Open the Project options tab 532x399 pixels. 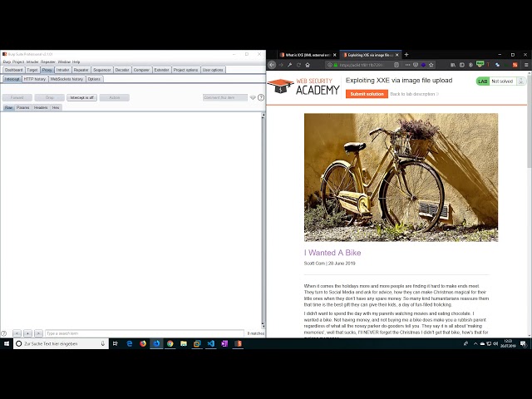[x=185, y=70]
